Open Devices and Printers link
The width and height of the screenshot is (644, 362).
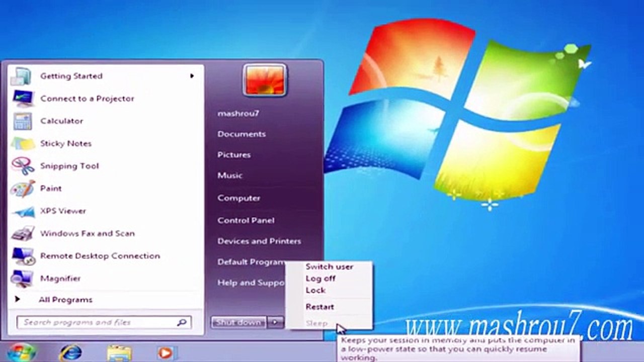tap(259, 241)
